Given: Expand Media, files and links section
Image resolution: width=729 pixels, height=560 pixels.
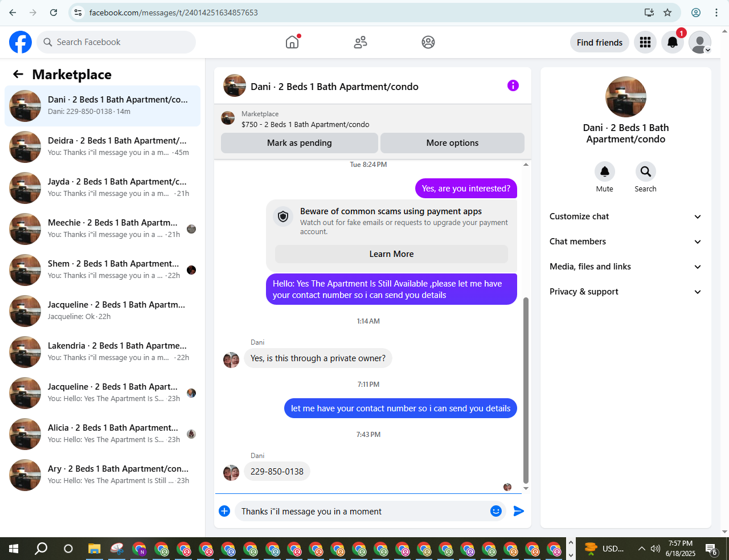Looking at the screenshot, I should point(625,267).
